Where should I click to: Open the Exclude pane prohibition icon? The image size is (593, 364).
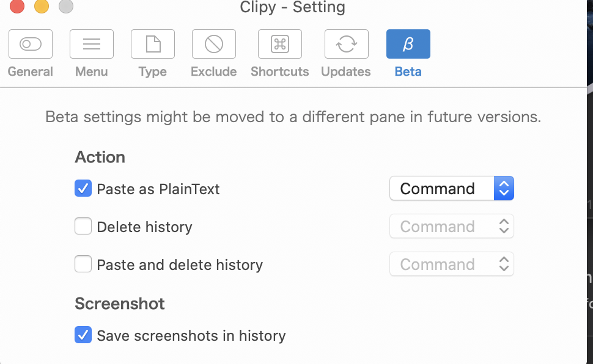pos(214,44)
